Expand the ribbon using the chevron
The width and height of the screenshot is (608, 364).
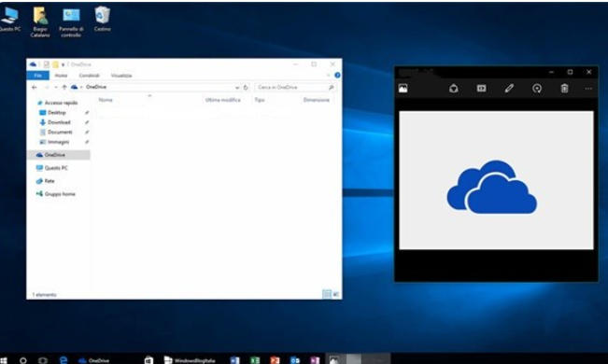(x=329, y=76)
